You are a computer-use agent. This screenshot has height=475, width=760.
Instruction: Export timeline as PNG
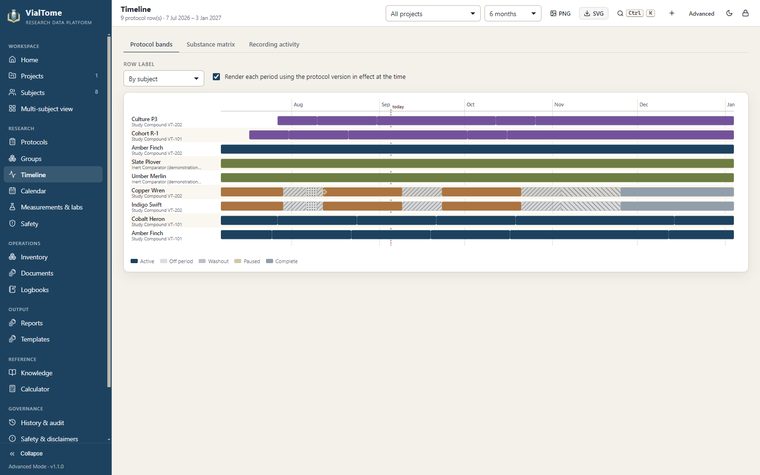tap(560, 14)
